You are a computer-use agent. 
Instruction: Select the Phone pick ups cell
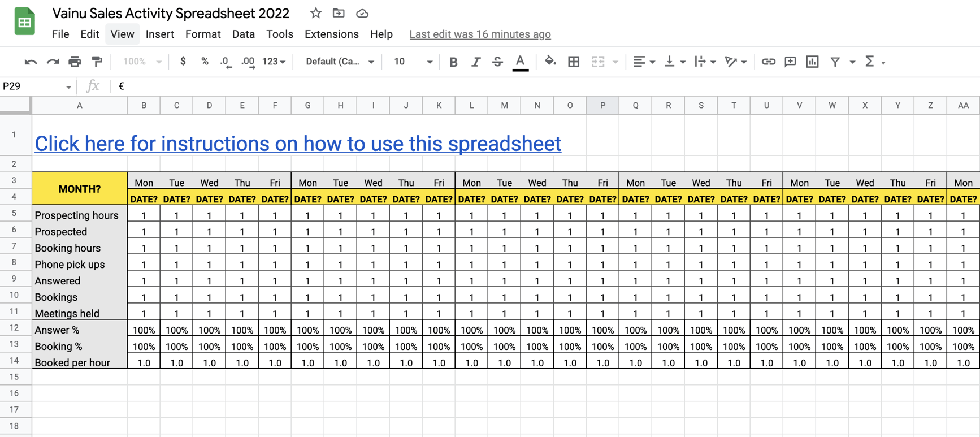(80, 264)
